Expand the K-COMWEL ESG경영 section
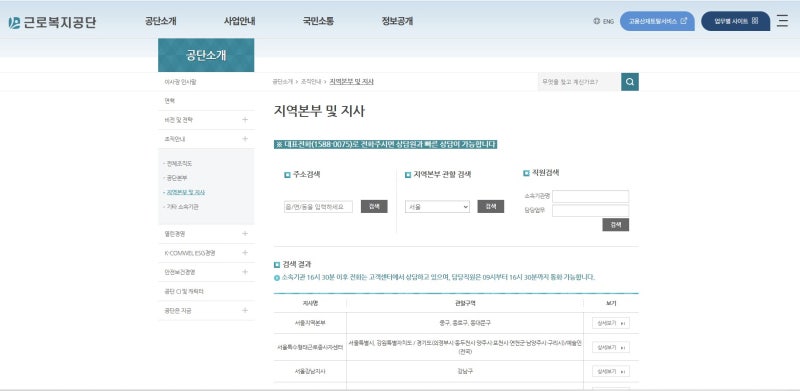 pyautogui.click(x=245, y=253)
